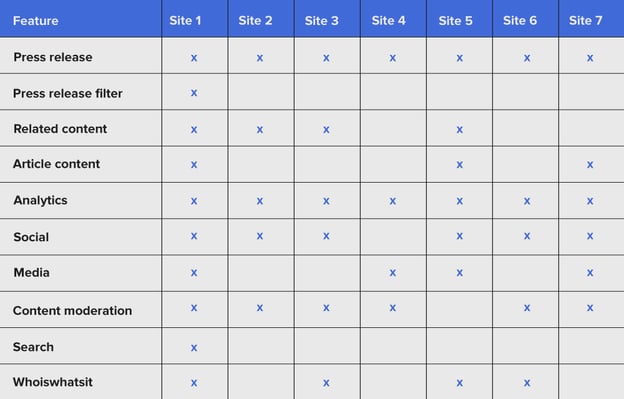Screen dimensions: 624x399
Task: Click the empty Search cell under Site 4
Action: pyautogui.click(x=393, y=346)
